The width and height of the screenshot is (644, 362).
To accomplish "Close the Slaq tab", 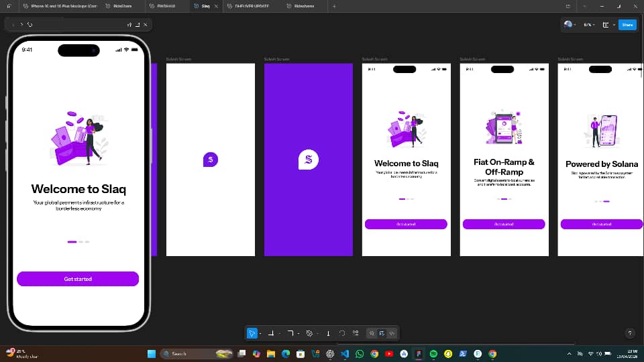I will [217, 6].
